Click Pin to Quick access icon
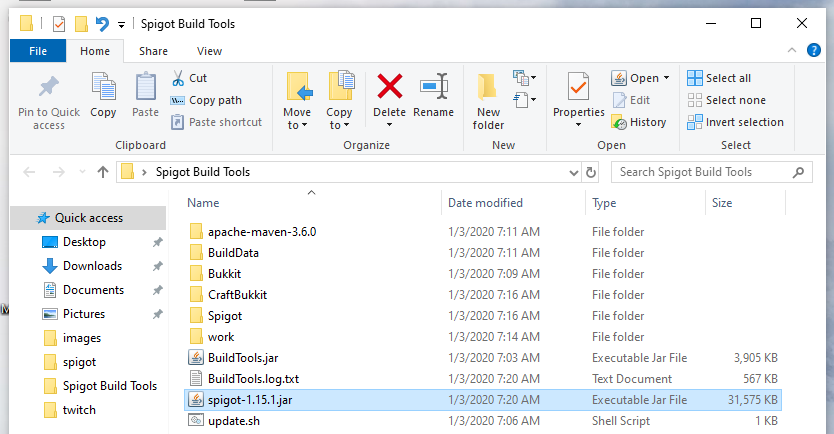The image size is (834, 434). click(48, 87)
